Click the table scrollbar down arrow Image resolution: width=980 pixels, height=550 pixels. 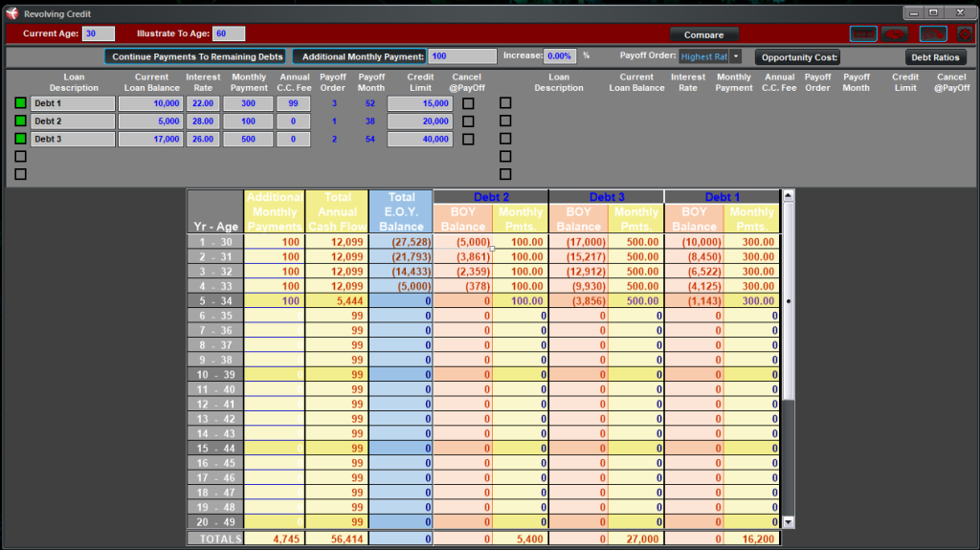[x=789, y=522]
